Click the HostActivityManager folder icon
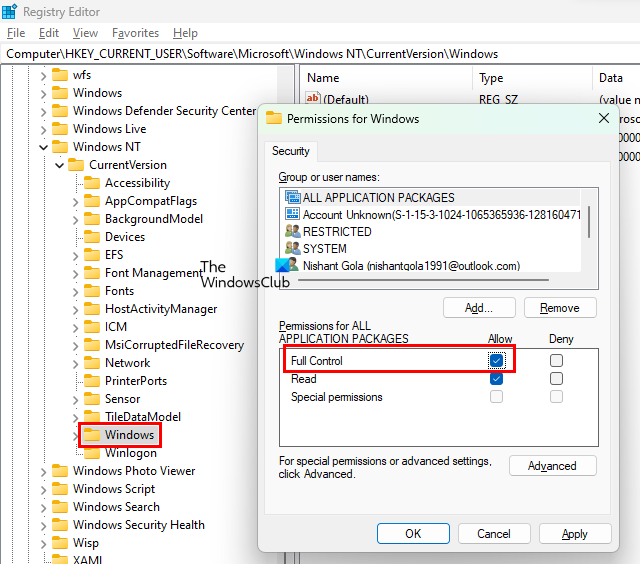The image size is (640, 564). [92, 309]
